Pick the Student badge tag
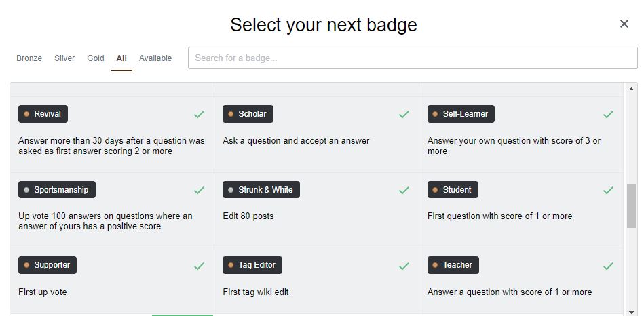 tap(453, 190)
